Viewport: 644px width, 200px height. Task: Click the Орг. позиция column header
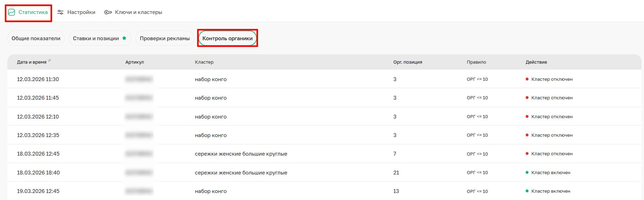408,62
